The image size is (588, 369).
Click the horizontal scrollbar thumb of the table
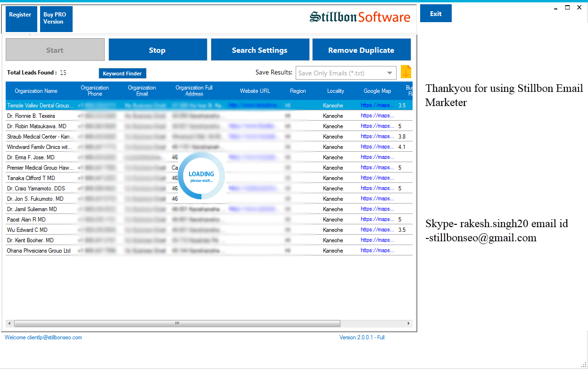(177, 324)
